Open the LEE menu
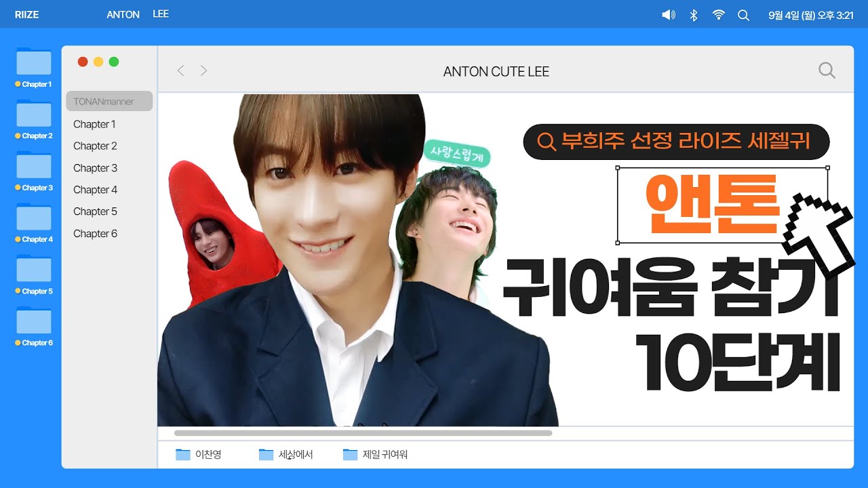 coord(161,14)
